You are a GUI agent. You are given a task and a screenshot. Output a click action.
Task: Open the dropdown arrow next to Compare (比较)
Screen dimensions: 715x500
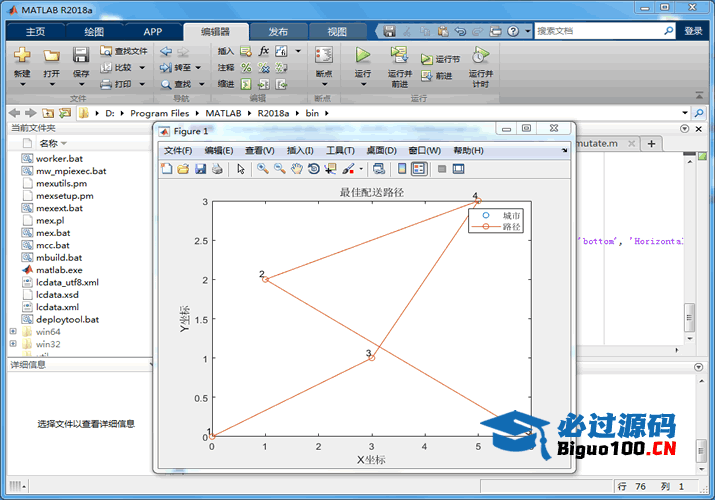142,68
